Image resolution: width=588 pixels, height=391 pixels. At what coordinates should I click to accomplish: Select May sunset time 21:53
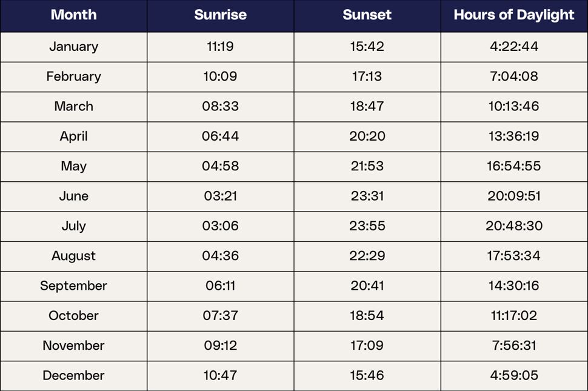[367, 166]
